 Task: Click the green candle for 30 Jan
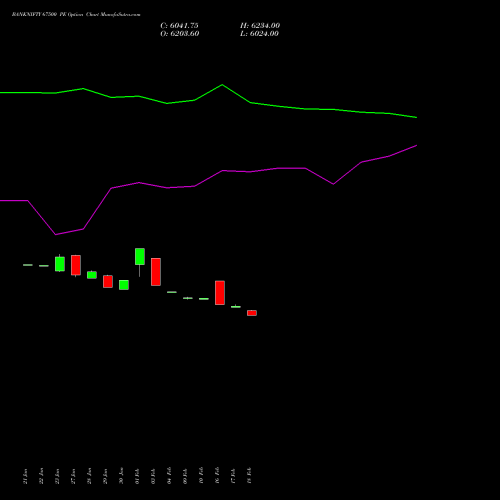[124, 285]
